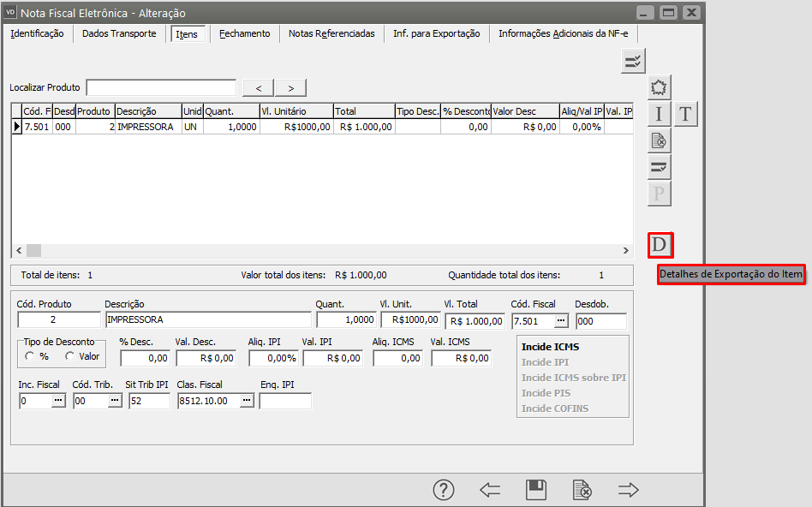Switch to the Fechamento tab

[244, 33]
